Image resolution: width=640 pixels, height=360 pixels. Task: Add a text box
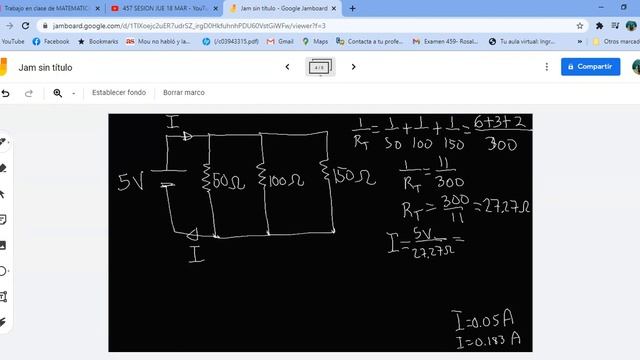3,297
